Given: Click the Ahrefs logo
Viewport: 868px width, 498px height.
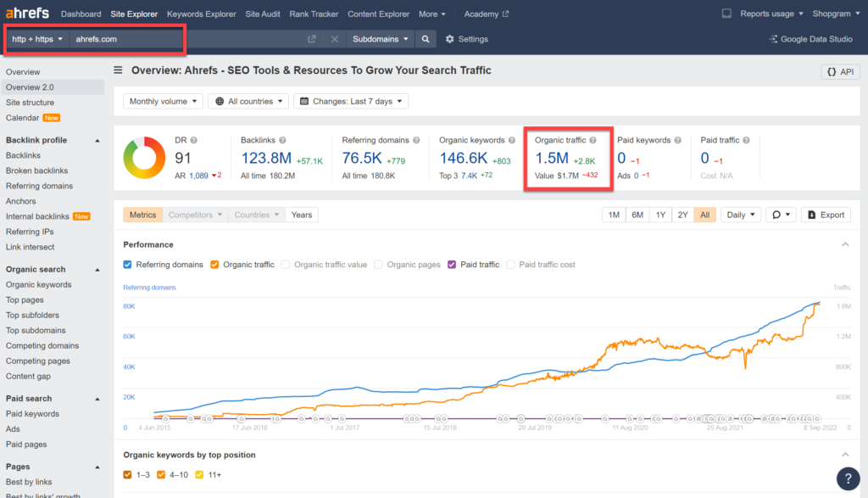Looking at the screenshot, I should 27,13.
